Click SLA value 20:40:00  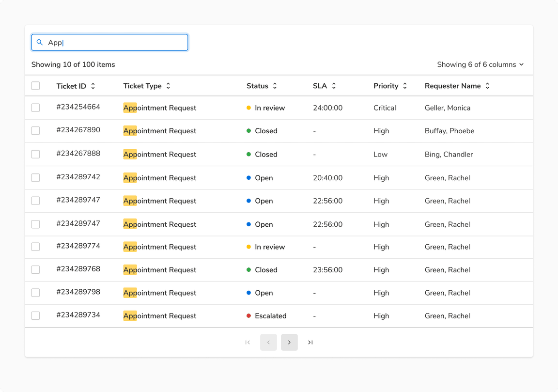pyautogui.click(x=328, y=178)
